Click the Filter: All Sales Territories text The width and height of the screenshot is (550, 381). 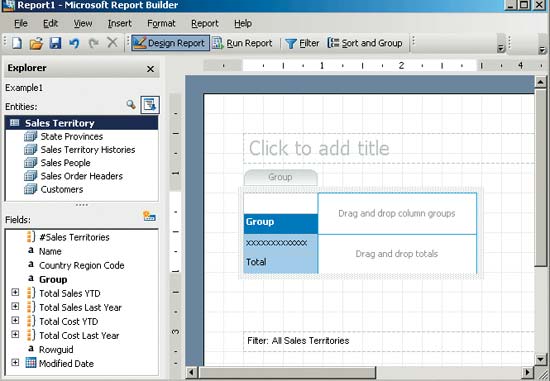pyautogui.click(x=298, y=341)
